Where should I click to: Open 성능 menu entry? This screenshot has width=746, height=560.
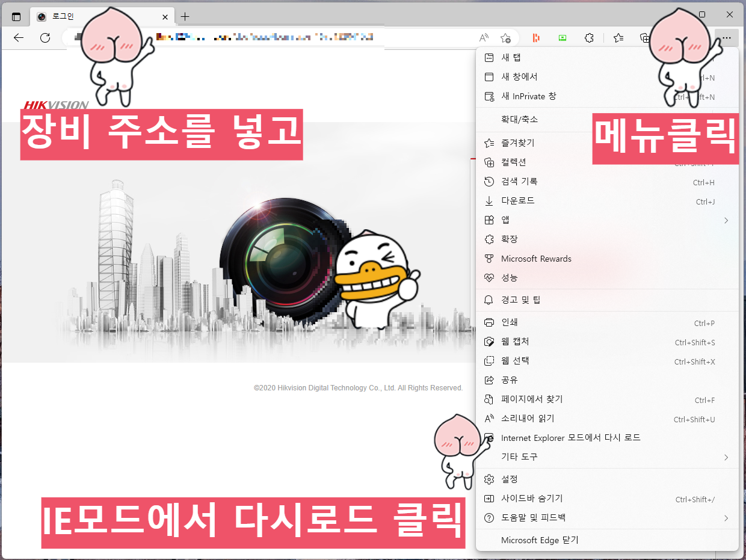[x=607, y=278]
